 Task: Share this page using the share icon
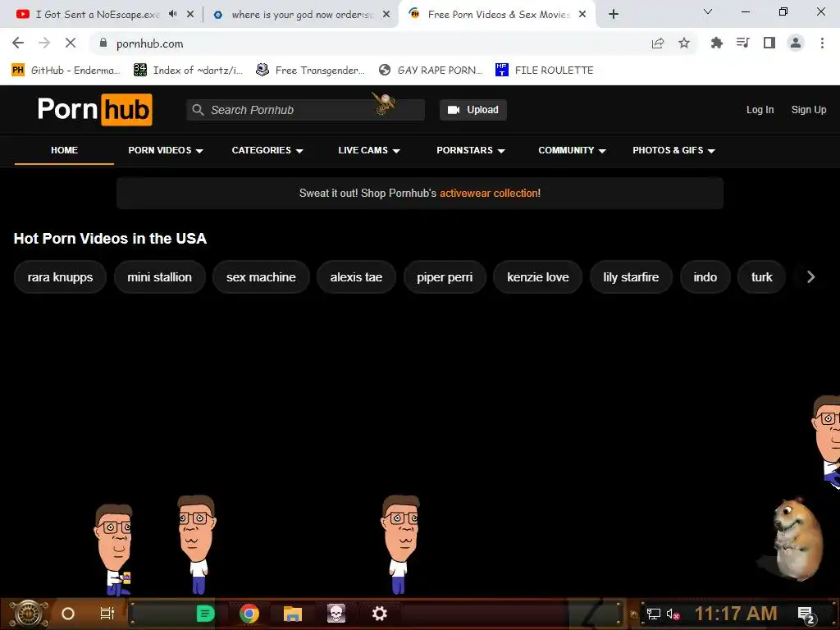[658, 43]
